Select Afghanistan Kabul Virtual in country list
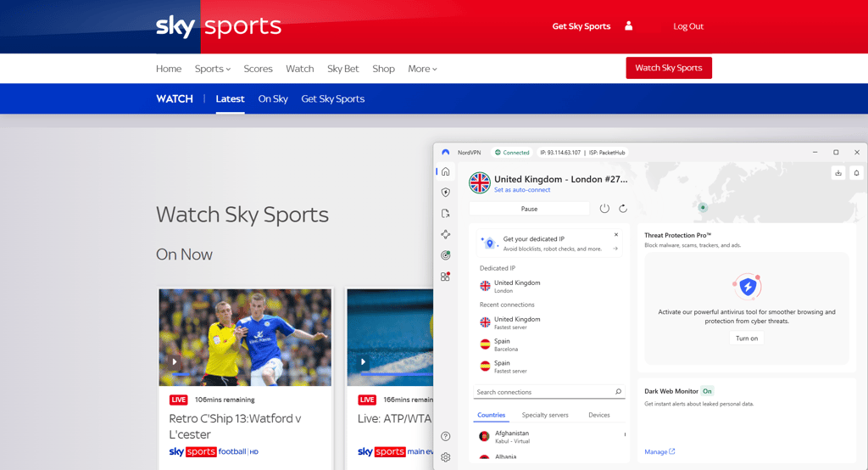 pyautogui.click(x=548, y=437)
